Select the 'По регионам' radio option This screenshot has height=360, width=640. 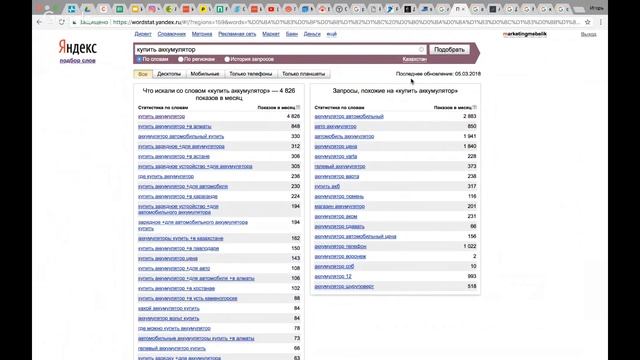tap(180, 59)
